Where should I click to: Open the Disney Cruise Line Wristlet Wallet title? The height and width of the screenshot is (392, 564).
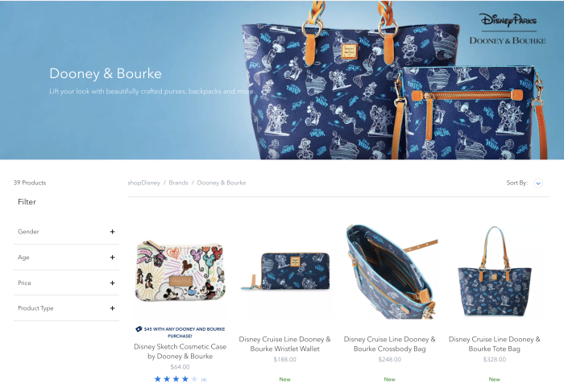tap(285, 344)
